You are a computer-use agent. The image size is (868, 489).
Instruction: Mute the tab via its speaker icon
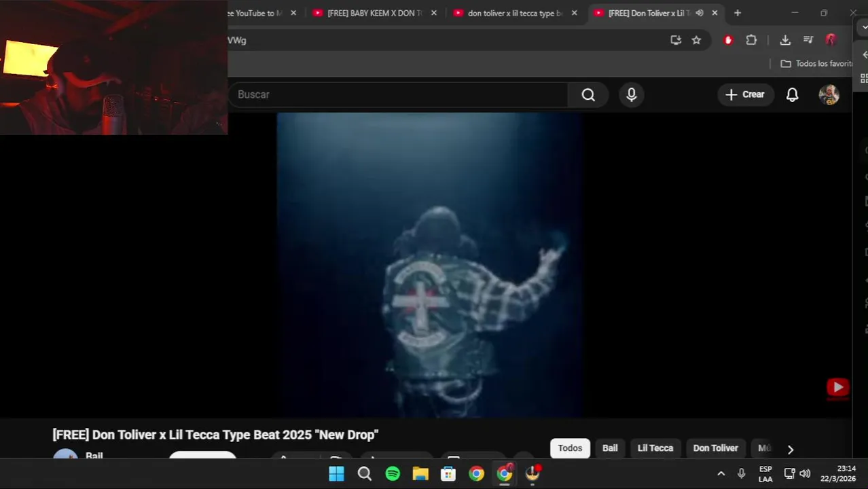pos(700,13)
